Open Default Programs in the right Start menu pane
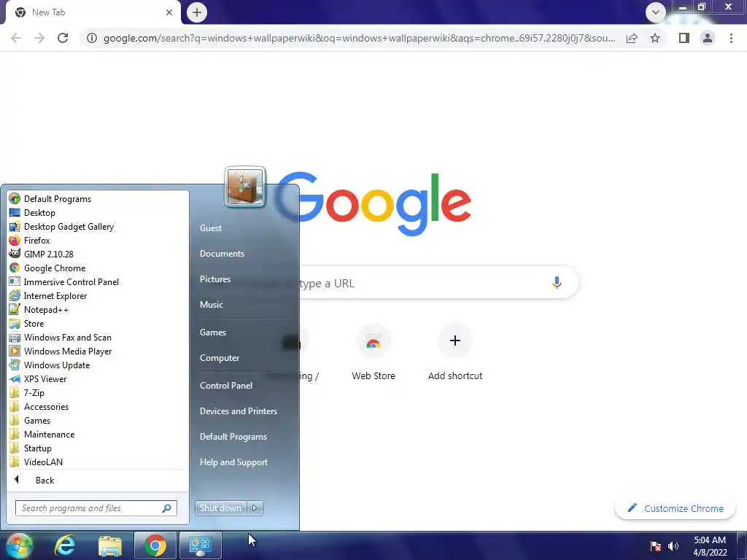747x560 pixels. tap(233, 436)
